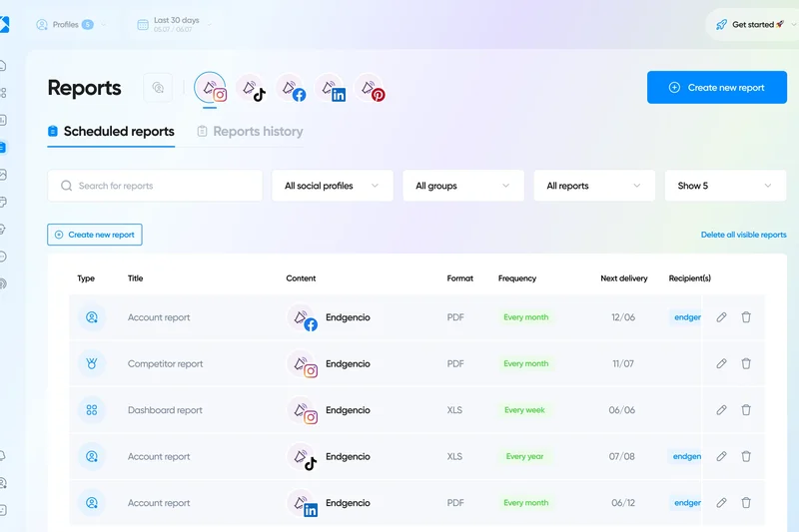Viewport: 799px width, 532px height.
Task: Select the Pinterest profile icon in header
Action: coord(372,90)
